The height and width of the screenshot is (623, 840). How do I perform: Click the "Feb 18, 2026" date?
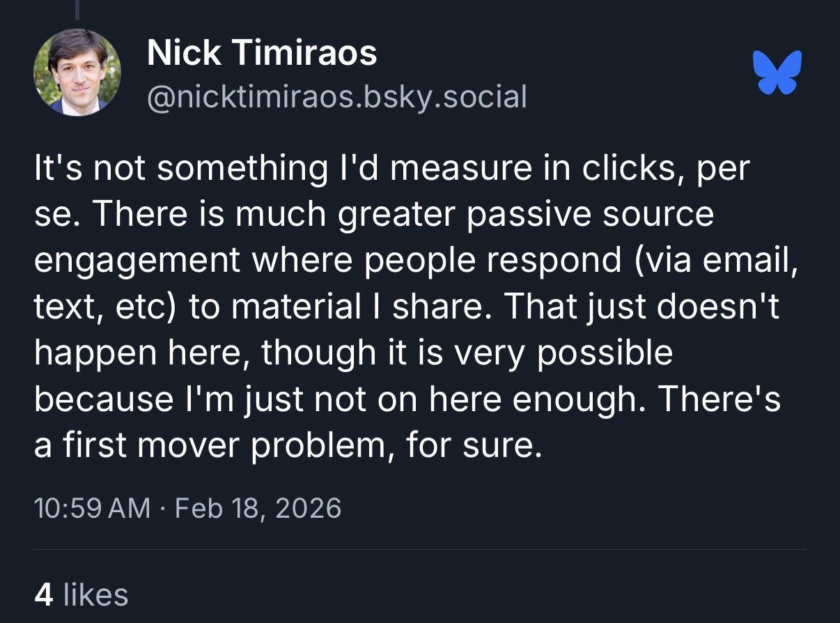click(x=258, y=507)
